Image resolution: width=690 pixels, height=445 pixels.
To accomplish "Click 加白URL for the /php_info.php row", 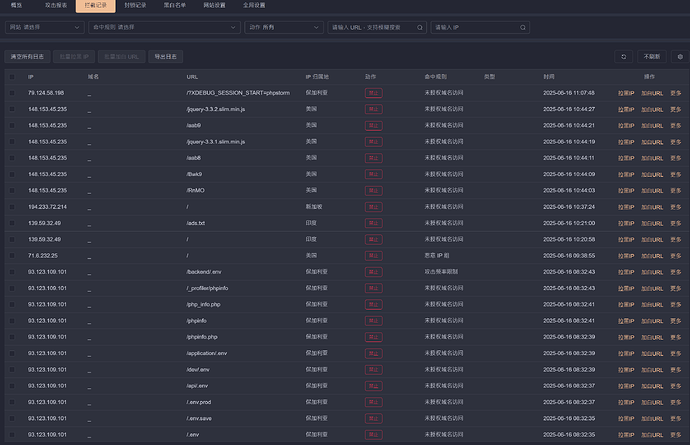I will click(652, 305).
